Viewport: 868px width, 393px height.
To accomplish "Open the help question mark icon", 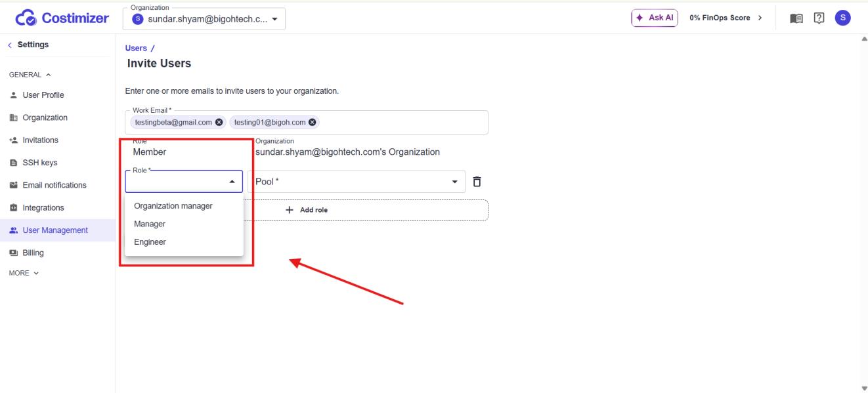I will coord(819,18).
